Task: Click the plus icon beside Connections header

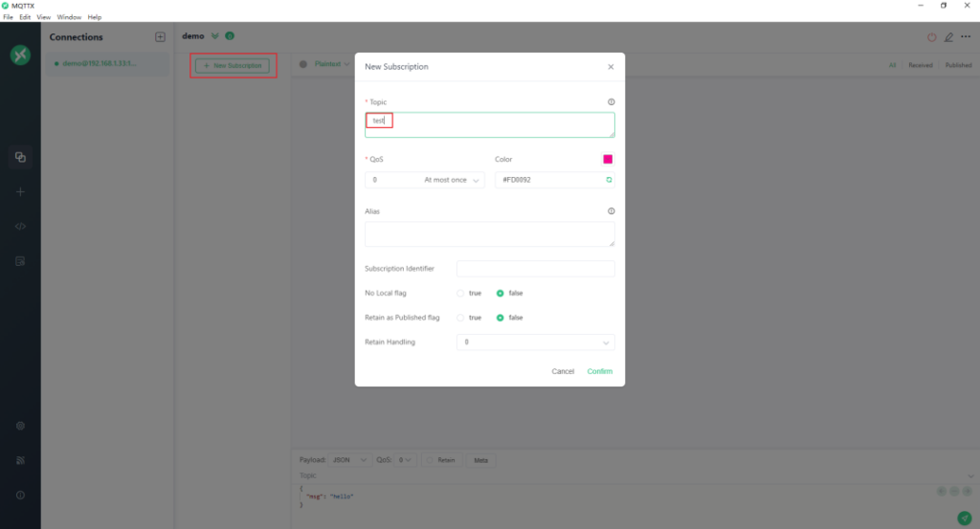Action: pos(160,37)
